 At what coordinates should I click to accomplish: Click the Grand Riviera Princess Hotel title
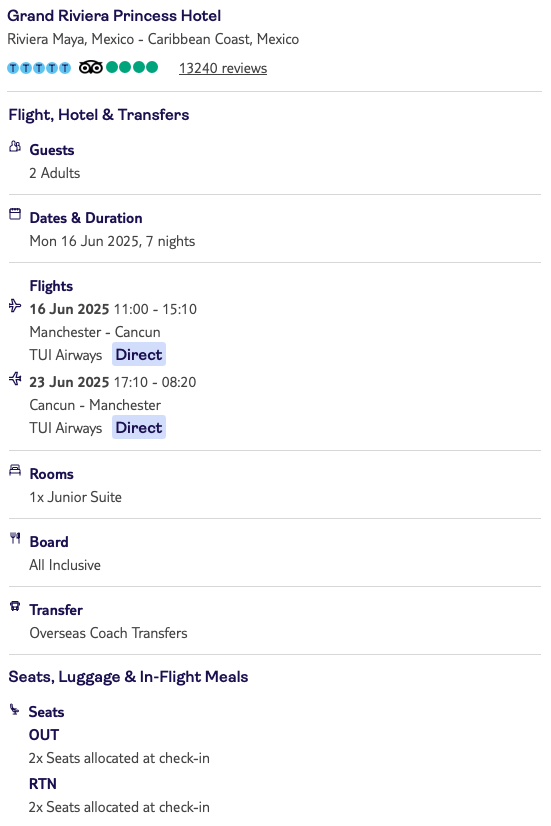[114, 16]
